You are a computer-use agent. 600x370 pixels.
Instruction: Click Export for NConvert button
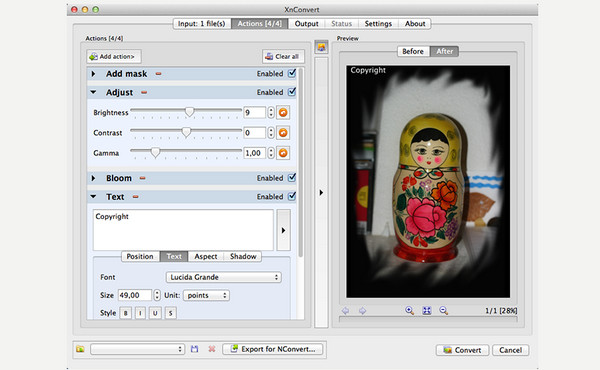tap(273, 349)
